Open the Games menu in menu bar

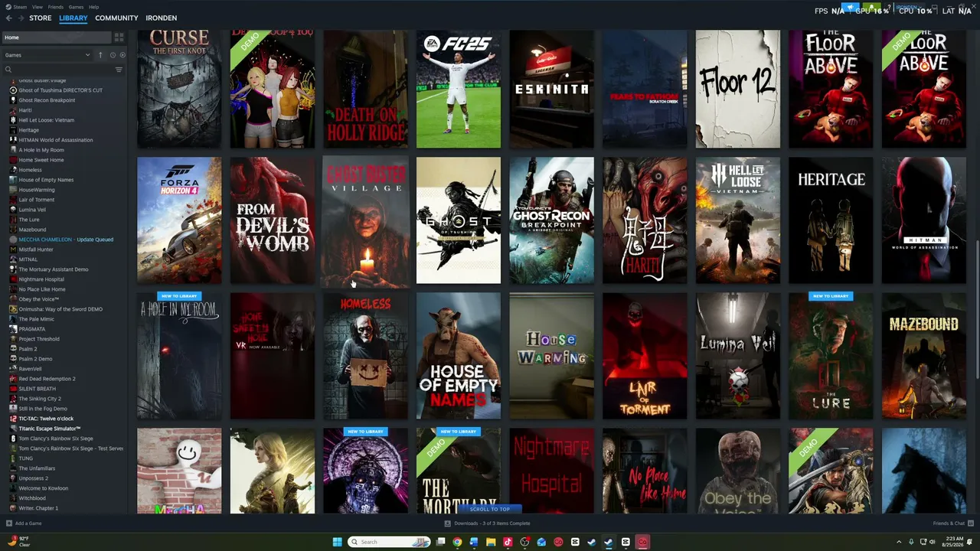76,7
